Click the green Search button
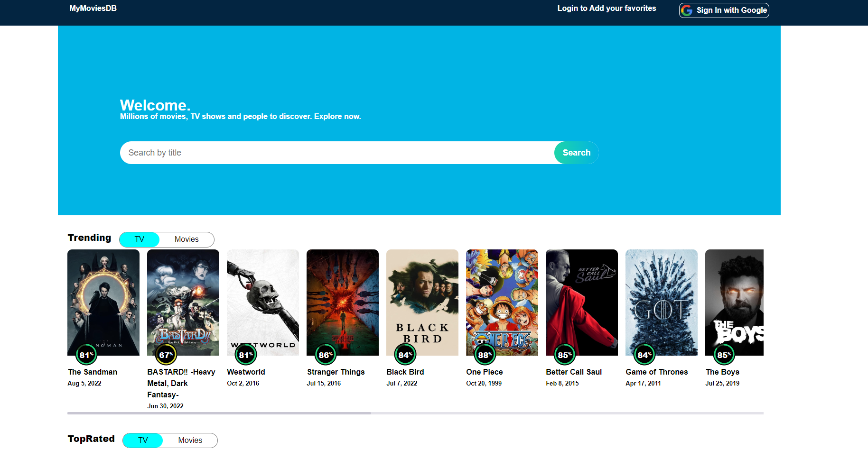 click(x=576, y=153)
